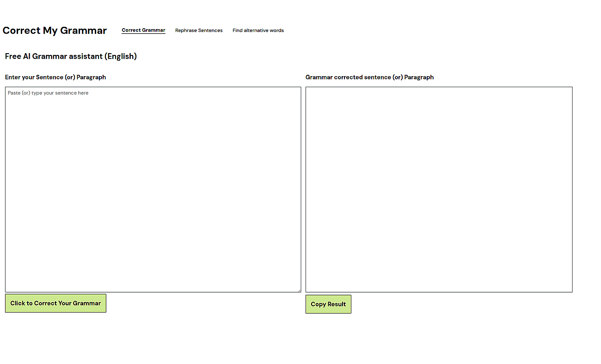Focus the sentence input text area
This screenshot has width=601, height=364.
click(153, 189)
